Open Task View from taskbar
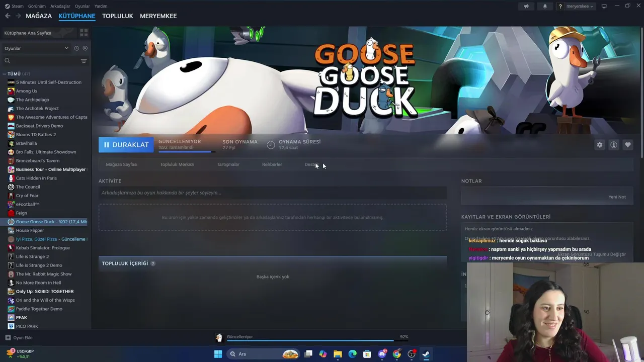Image resolution: width=644 pixels, height=362 pixels. 308,354
